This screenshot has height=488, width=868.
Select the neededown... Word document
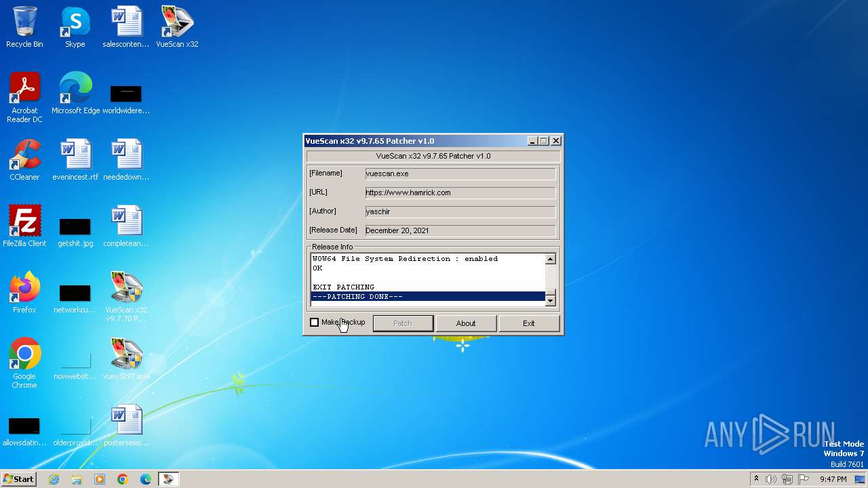[x=126, y=160]
